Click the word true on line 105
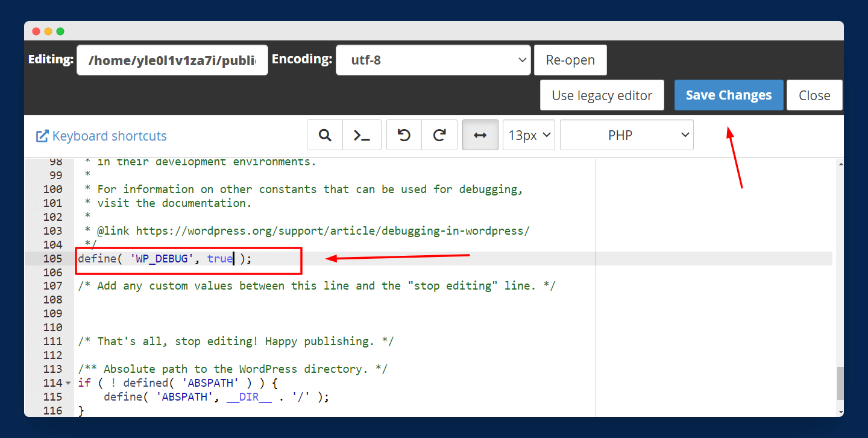This screenshot has width=868, height=438. [x=219, y=258]
